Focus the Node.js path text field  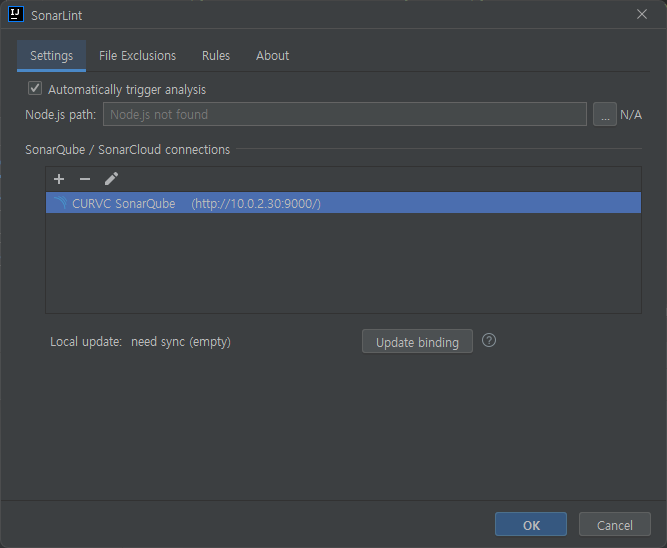pos(344,114)
